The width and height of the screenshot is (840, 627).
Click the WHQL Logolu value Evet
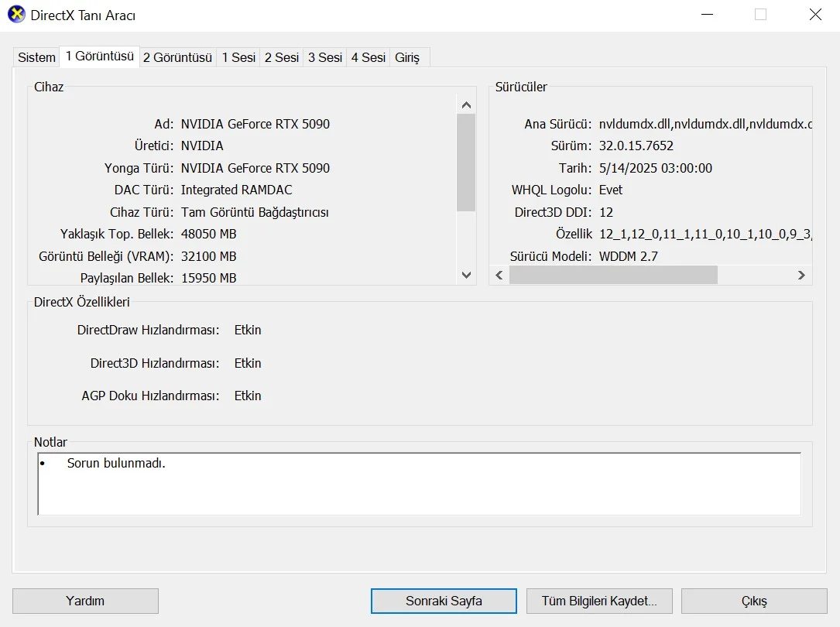pos(611,190)
